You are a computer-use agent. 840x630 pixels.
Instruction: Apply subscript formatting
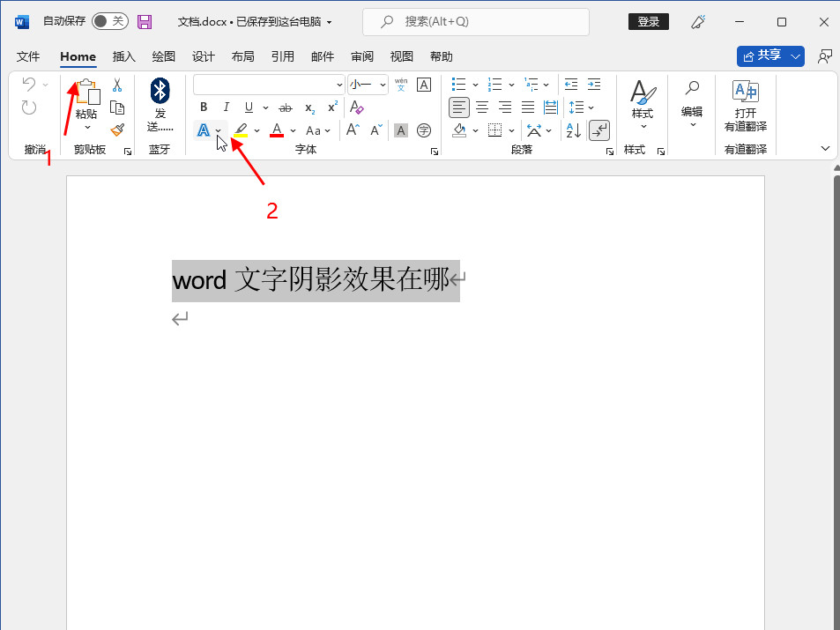[309, 107]
